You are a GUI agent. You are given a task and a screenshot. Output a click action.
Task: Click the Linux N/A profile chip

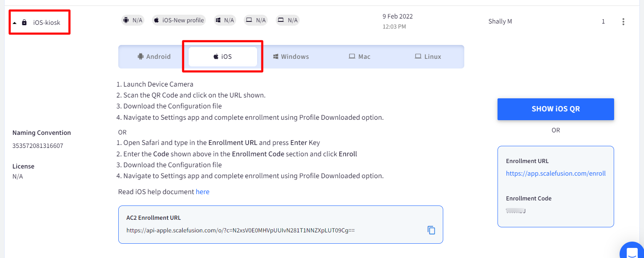click(287, 20)
